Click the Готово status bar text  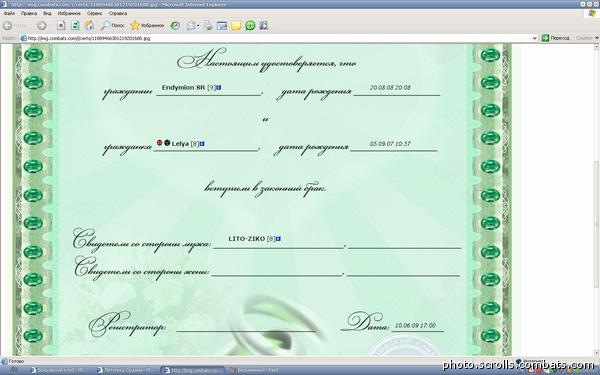16,361
